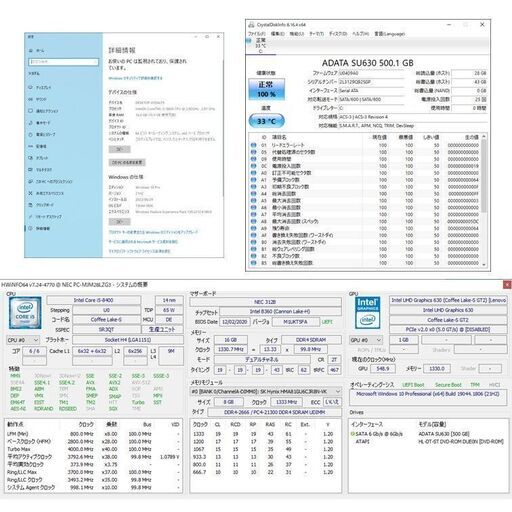The height and width of the screenshot is (512, 512).
Task: Click the Intel B360 (Cannon Lake-H) chipset field
Action: pyautogui.click(x=280, y=312)
